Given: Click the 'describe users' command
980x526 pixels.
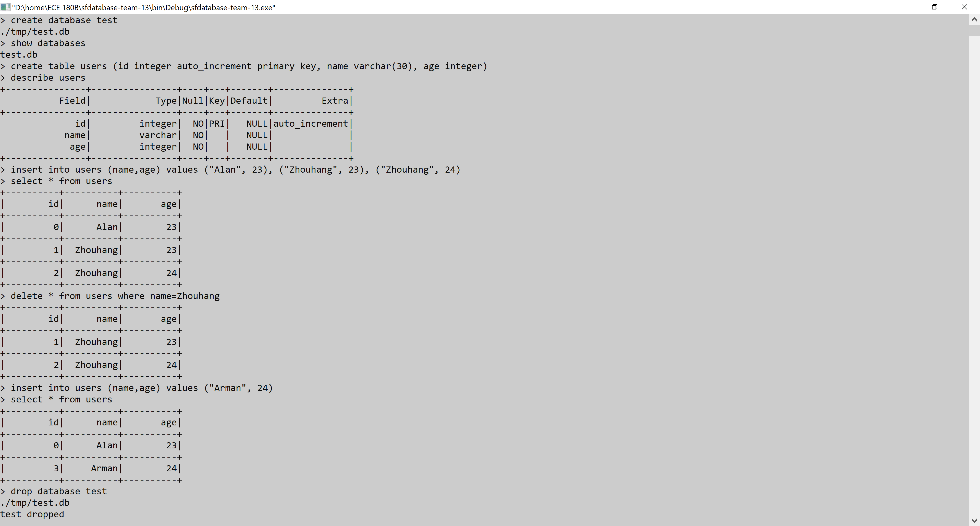Looking at the screenshot, I should point(43,78).
